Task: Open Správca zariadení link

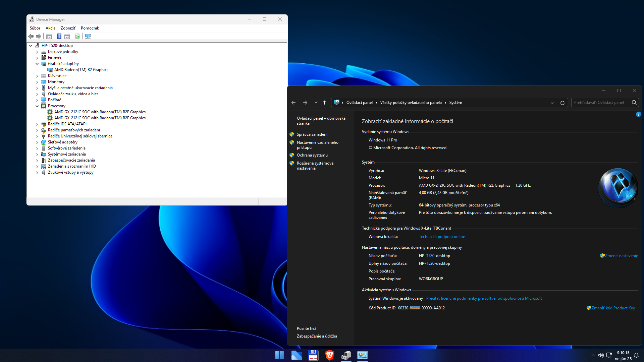Action: pyautogui.click(x=312, y=134)
